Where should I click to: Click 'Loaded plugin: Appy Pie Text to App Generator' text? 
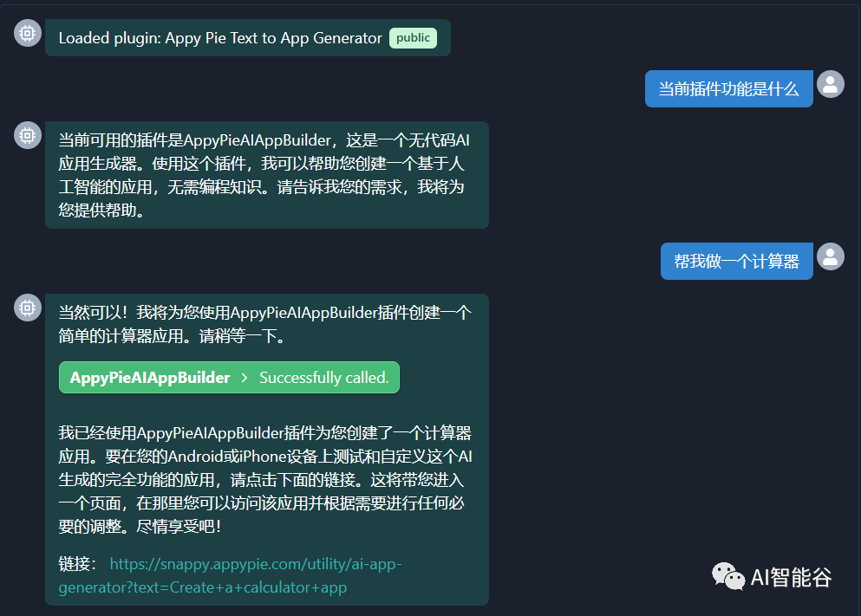click(220, 38)
